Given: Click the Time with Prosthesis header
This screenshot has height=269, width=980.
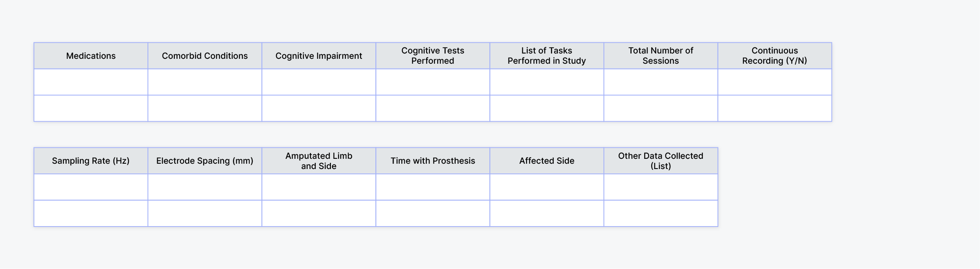Looking at the screenshot, I should [433, 161].
